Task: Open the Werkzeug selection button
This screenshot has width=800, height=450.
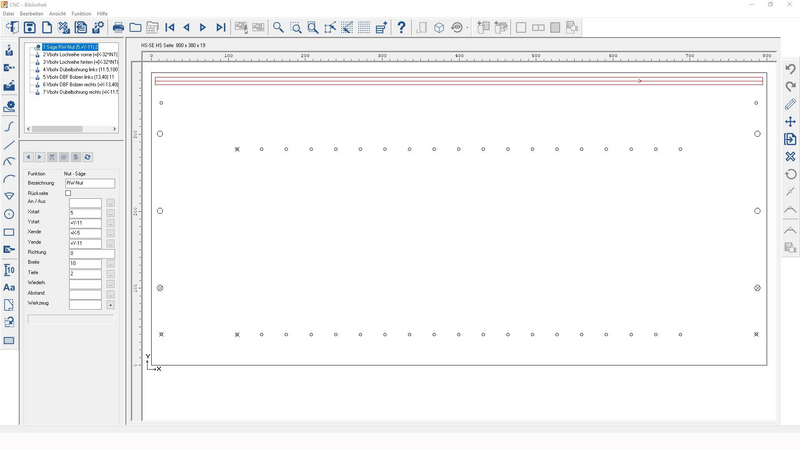Action: (110, 305)
